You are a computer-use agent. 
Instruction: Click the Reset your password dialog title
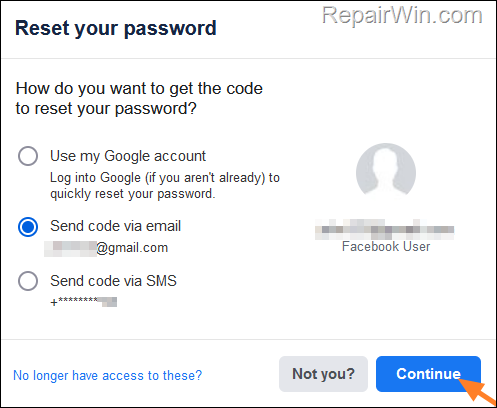[x=116, y=29]
